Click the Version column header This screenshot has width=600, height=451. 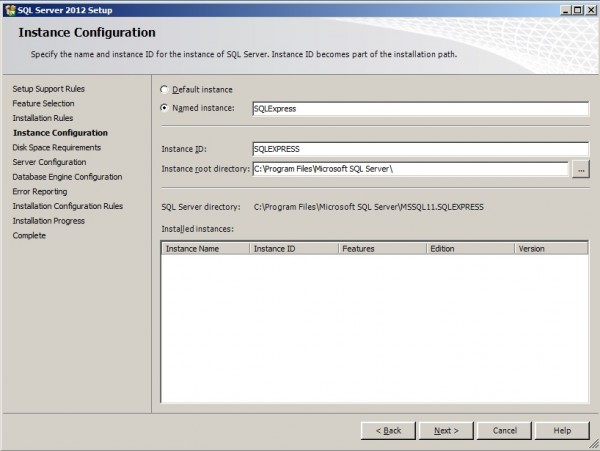551,249
